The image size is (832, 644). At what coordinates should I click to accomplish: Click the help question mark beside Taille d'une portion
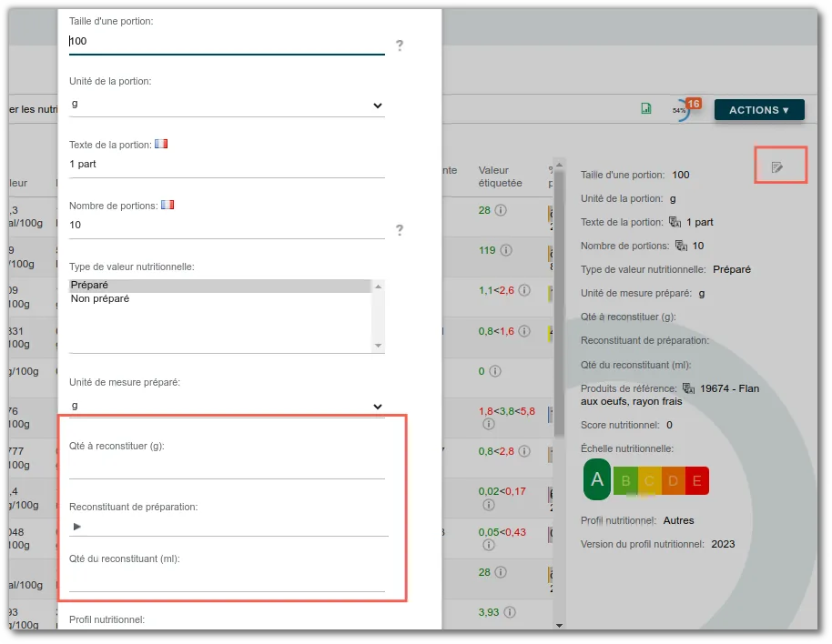400,45
